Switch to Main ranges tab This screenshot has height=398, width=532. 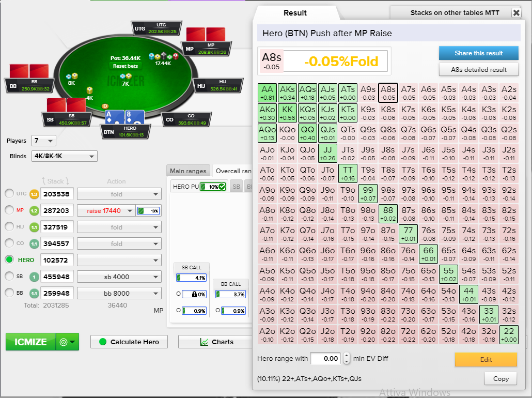(x=188, y=171)
